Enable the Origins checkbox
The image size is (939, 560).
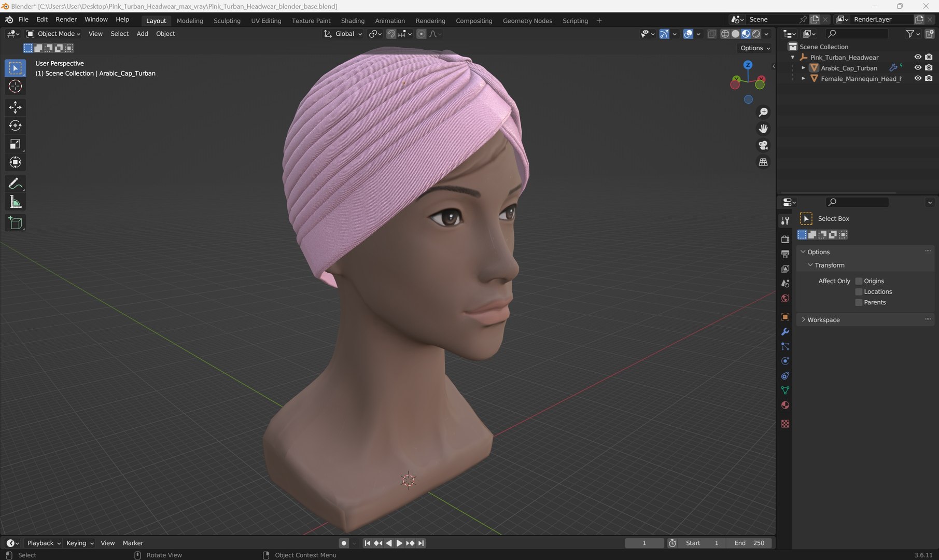click(x=859, y=281)
